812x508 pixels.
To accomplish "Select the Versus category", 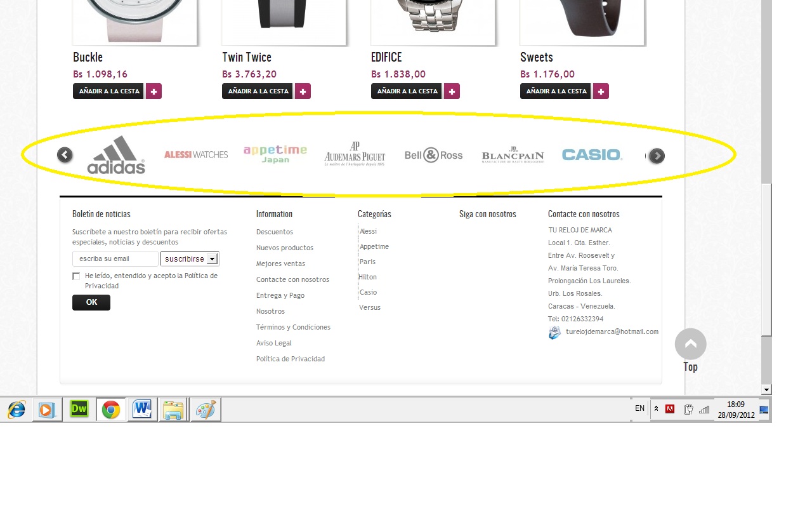I will [370, 307].
